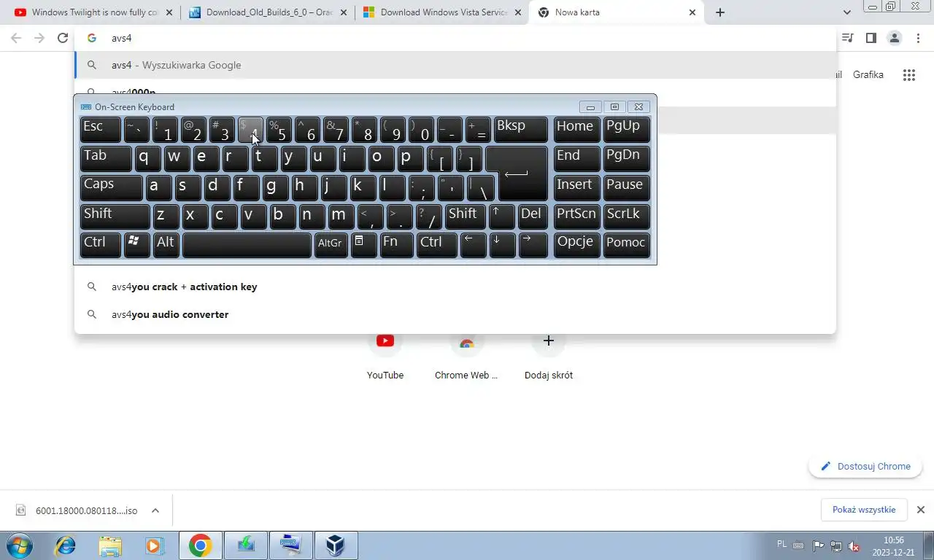Screen dimensions: 934x560
Task: Open a new tab with the plus button
Action: pos(720,12)
